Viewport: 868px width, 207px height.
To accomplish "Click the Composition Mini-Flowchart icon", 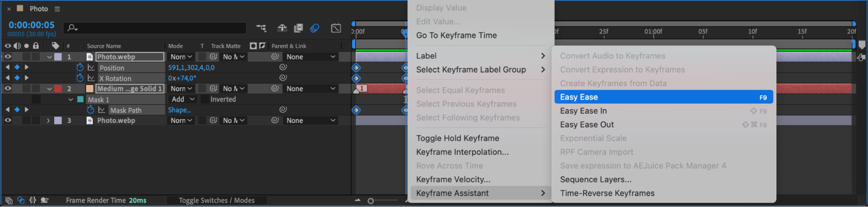I will (x=261, y=28).
